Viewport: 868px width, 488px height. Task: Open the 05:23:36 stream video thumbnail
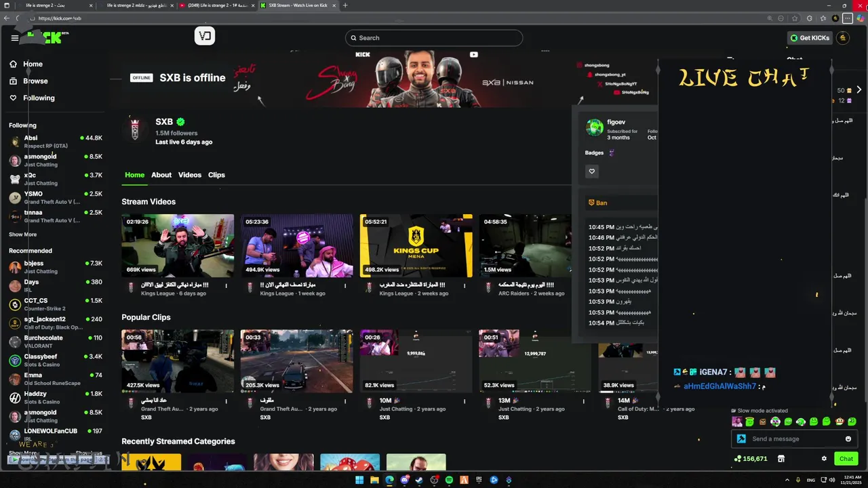(297, 245)
